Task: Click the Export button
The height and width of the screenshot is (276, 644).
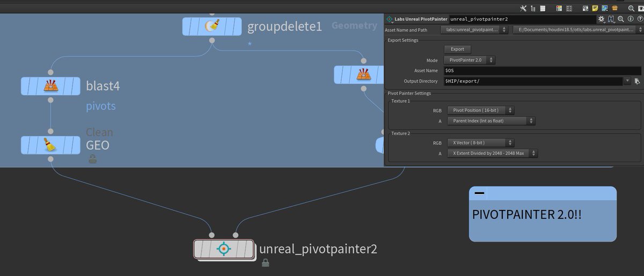Action: [x=457, y=49]
